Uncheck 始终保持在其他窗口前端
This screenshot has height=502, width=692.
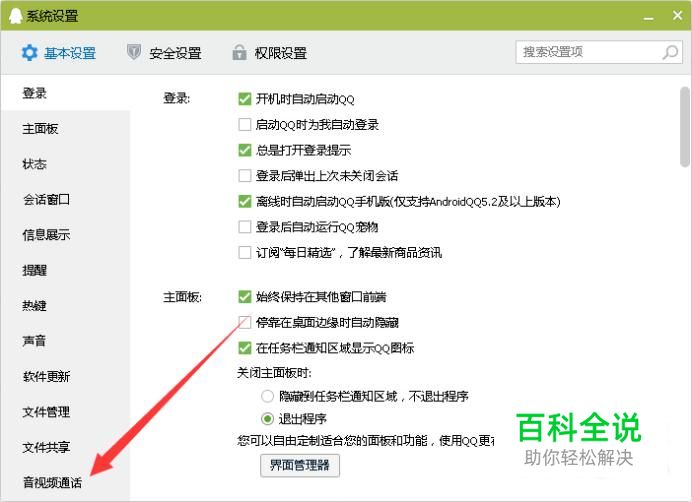point(244,297)
